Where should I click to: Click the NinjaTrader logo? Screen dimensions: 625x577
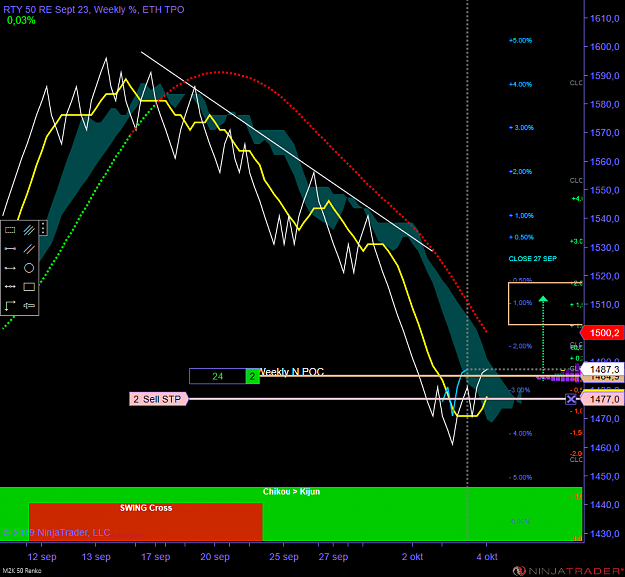pyautogui.click(x=566, y=571)
